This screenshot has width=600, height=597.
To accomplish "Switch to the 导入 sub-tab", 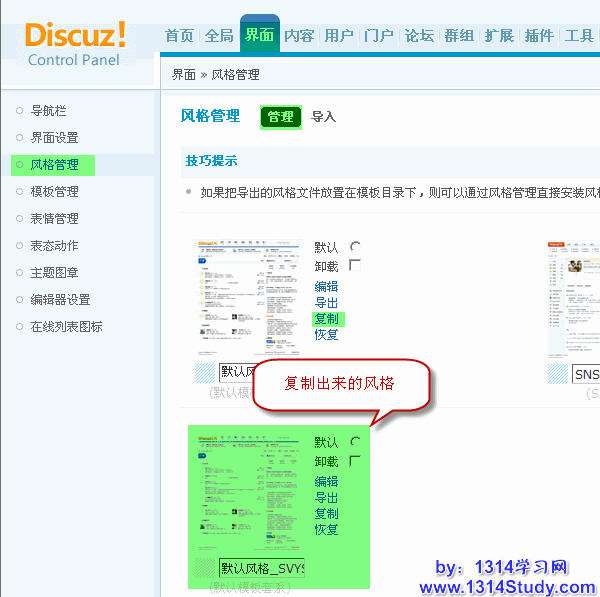I will (323, 117).
